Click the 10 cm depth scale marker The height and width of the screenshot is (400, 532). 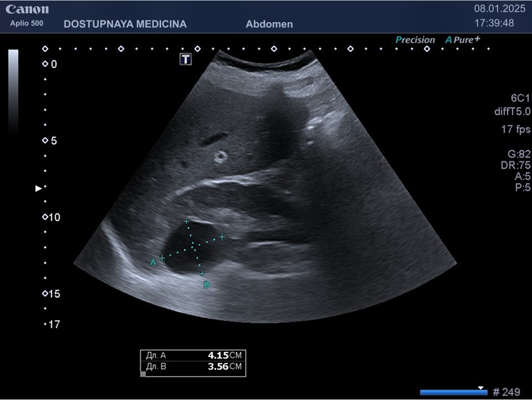53,217
